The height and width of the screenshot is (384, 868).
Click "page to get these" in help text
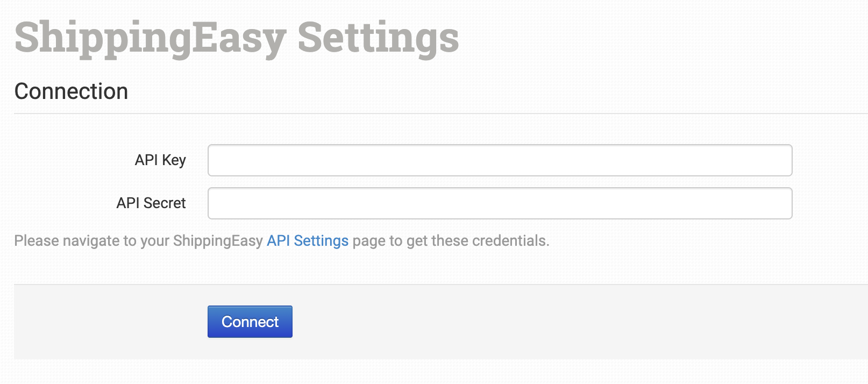coord(410,241)
